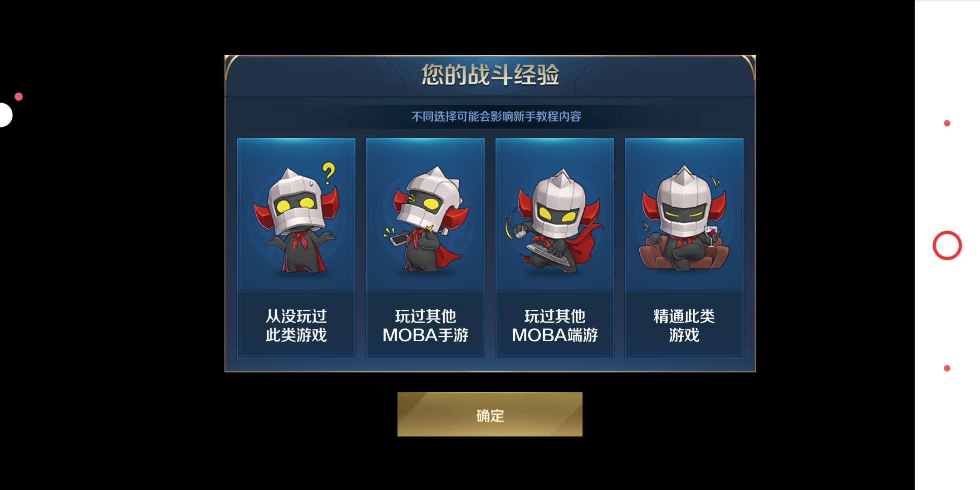Screen dimensions: 980x490
Task: Click the 不同选择可能会影响新手教程内容 hint text
Action: tap(496, 117)
